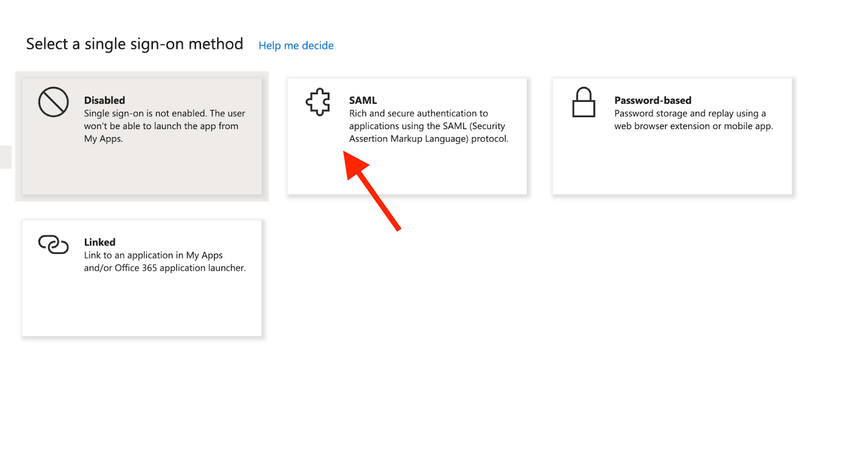Click the SAML card title text

click(362, 100)
